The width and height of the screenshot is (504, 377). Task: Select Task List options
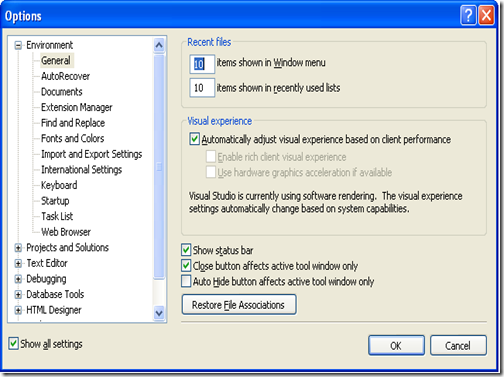click(x=57, y=216)
